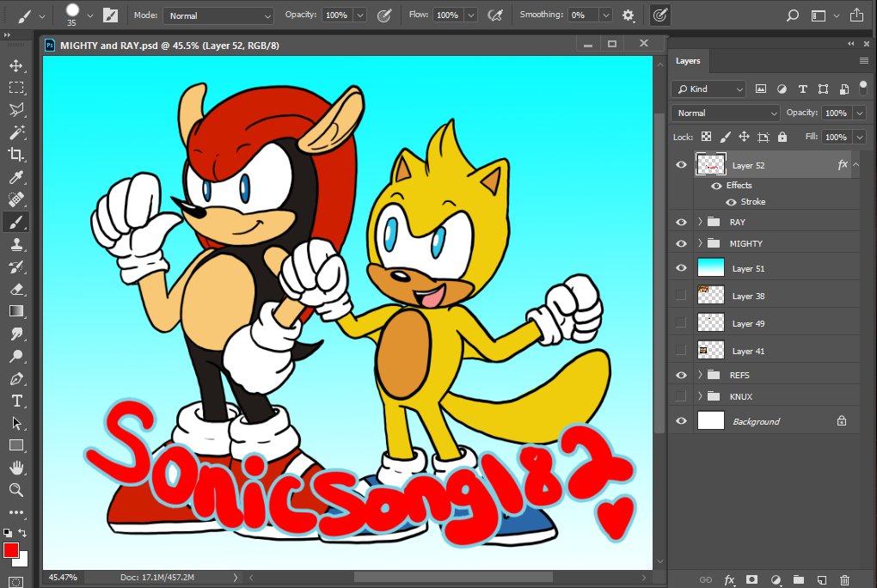The width and height of the screenshot is (877, 588).
Task: Select the Dodge tool
Action: [16, 357]
